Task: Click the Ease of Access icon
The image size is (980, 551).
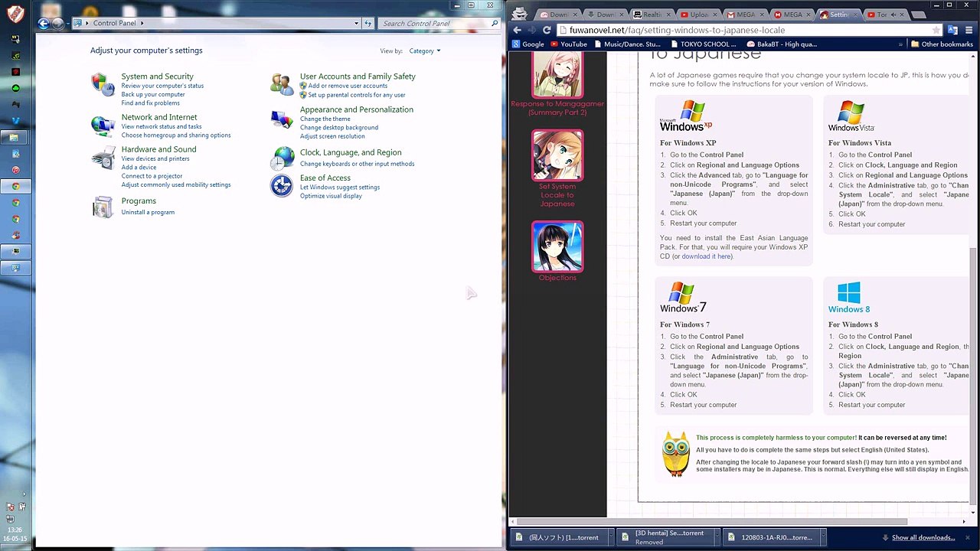Action: (281, 186)
